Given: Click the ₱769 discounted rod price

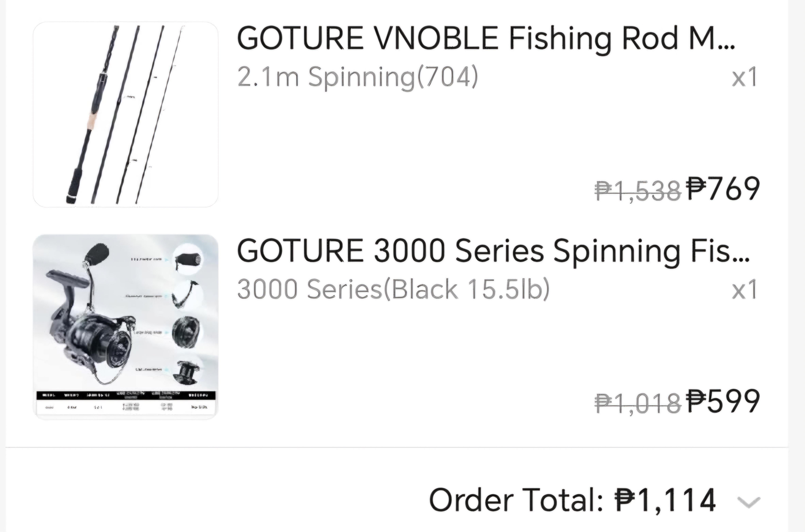Looking at the screenshot, I should point(723,189).
